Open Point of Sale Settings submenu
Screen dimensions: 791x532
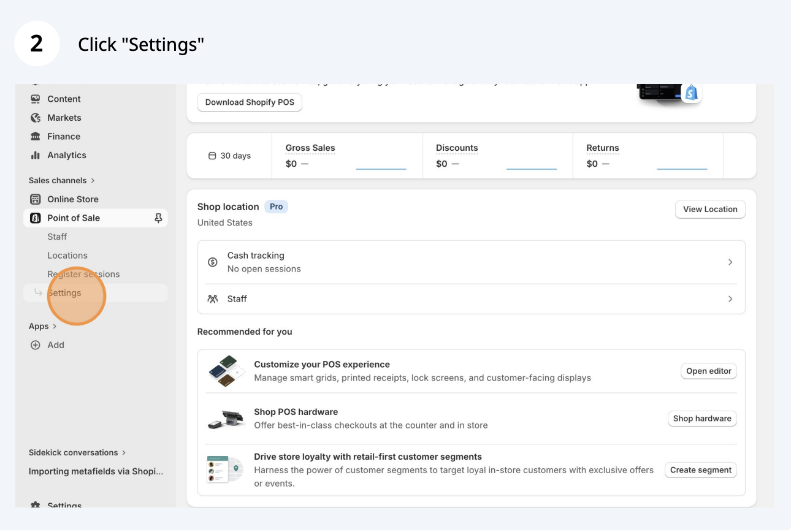click(x=95, y=293)
